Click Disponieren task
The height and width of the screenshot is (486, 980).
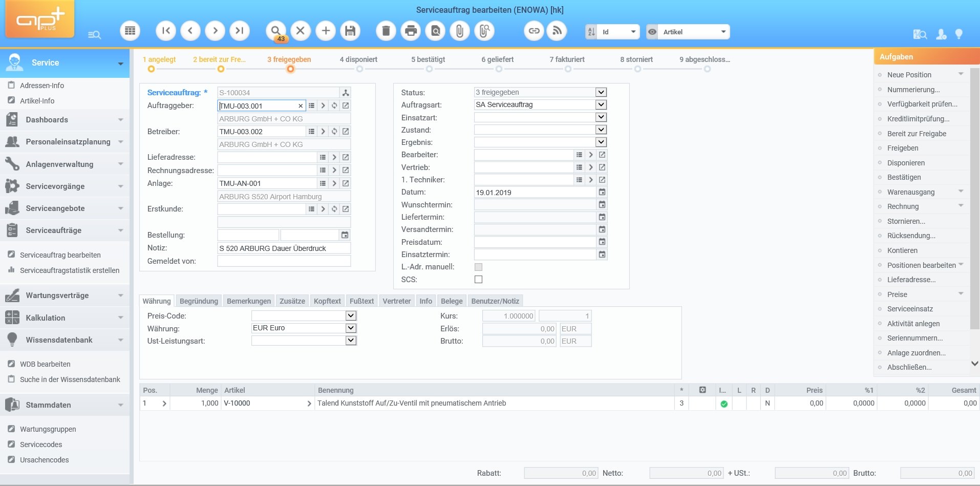[x=906, y=163]
